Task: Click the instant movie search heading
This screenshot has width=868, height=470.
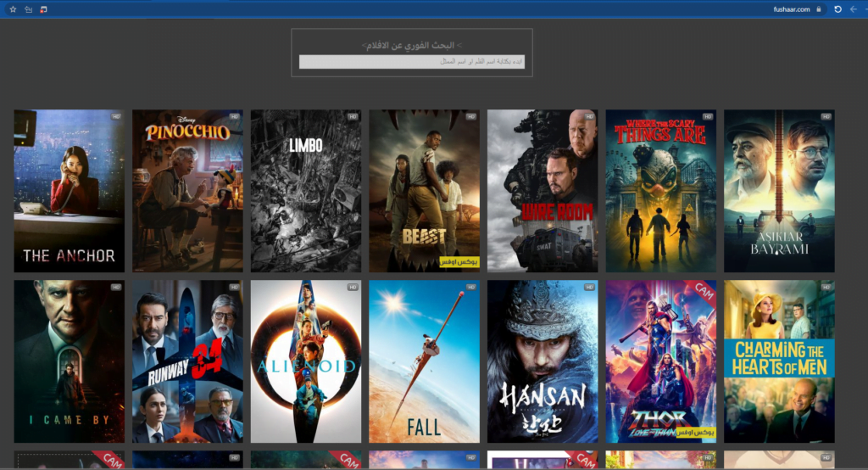Action: click(412, 44)
